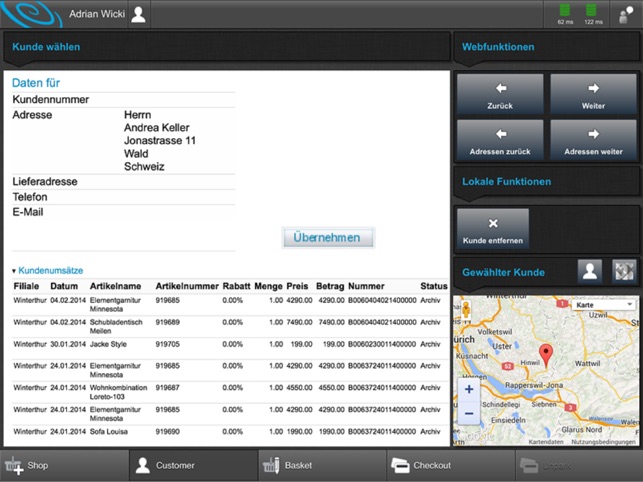Viewport: 643px width, 482px height.
Task: Click the Webfunktionen panel header
Action: pos(547,47)
